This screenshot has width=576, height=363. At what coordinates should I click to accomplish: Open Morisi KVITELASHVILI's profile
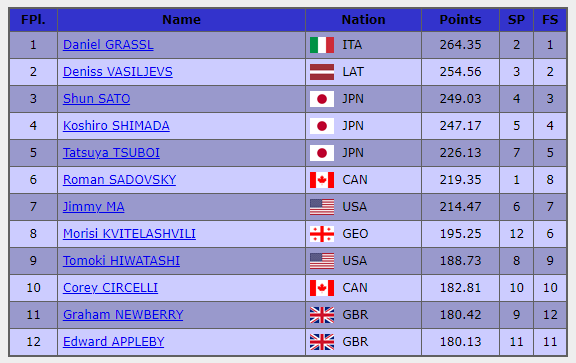(129, 234)
